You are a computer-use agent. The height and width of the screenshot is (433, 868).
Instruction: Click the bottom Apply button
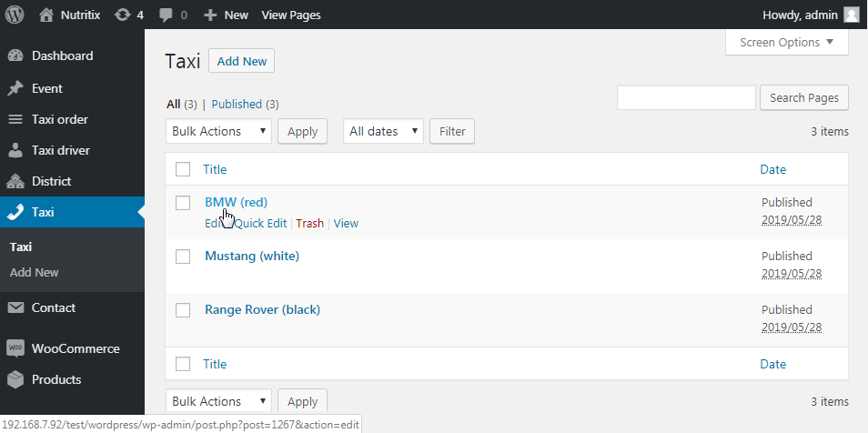[x=302, y=401]
